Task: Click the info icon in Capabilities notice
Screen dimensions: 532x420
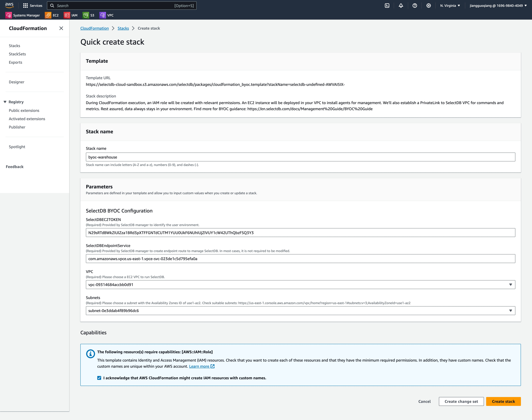Action: click(x=91, y=354)
